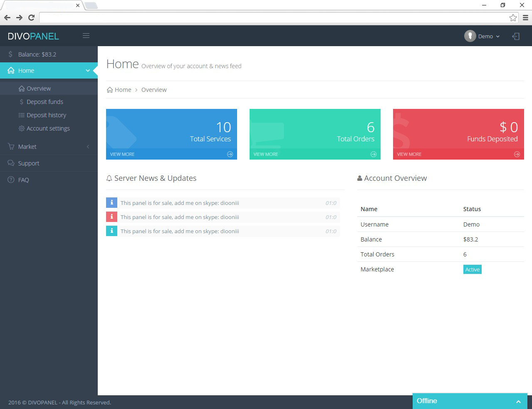Click the hamburger sidebar toggle icon

(x=86, y=36)
